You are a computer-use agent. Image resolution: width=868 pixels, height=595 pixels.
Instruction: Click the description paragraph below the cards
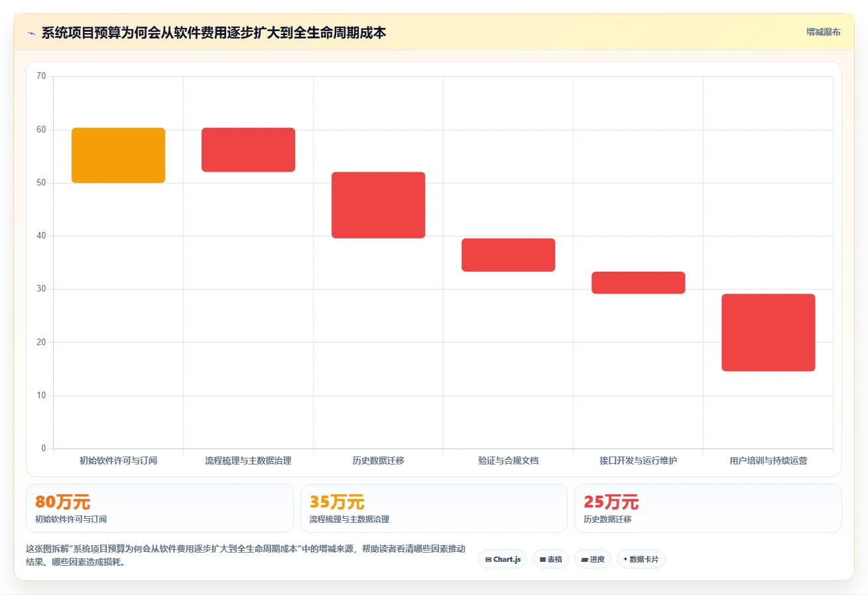pos(246,555)
